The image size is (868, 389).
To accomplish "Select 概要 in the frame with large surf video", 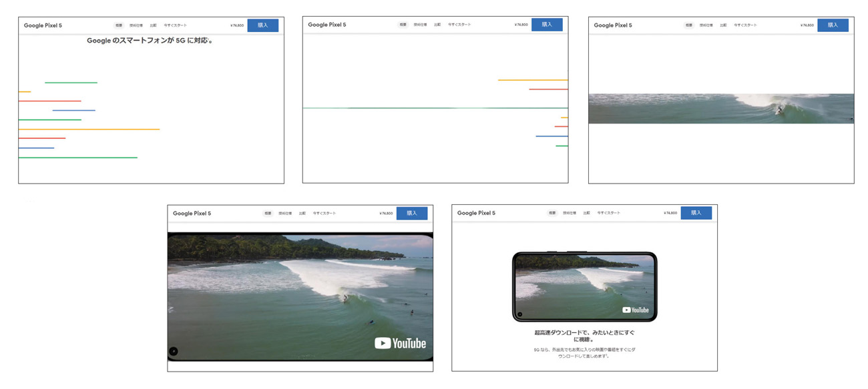I will [x=268, y=214].
